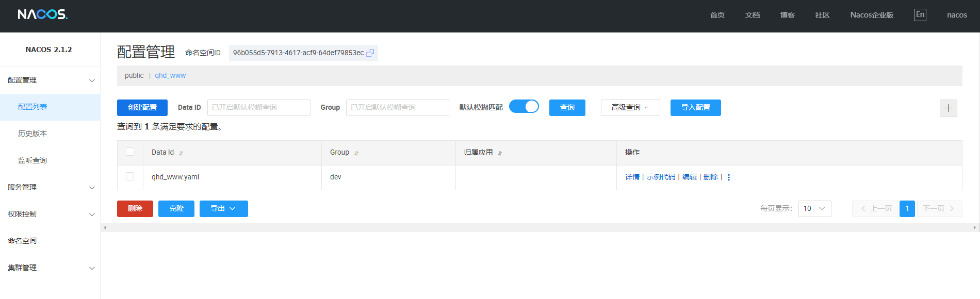Open Nacos企业版 in the top navigation
Viewport: 980px width, 299px height.
pos(872,15)
